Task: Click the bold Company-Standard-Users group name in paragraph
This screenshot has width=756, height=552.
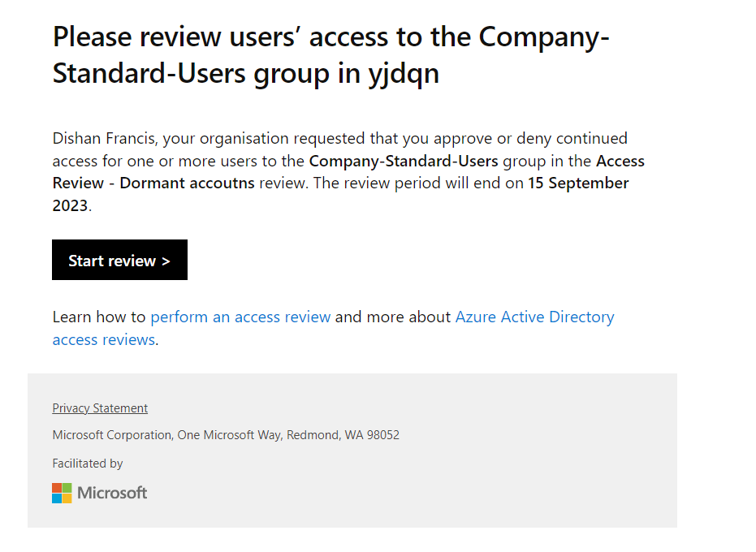Action: [403, 161]
